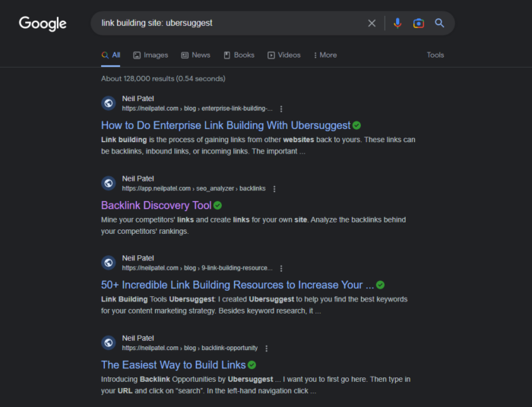Screen dimensions: 532x407
Task: Click the snippet starting 'Introducing Backlink Opportunities'
Action: pos(256,385)
